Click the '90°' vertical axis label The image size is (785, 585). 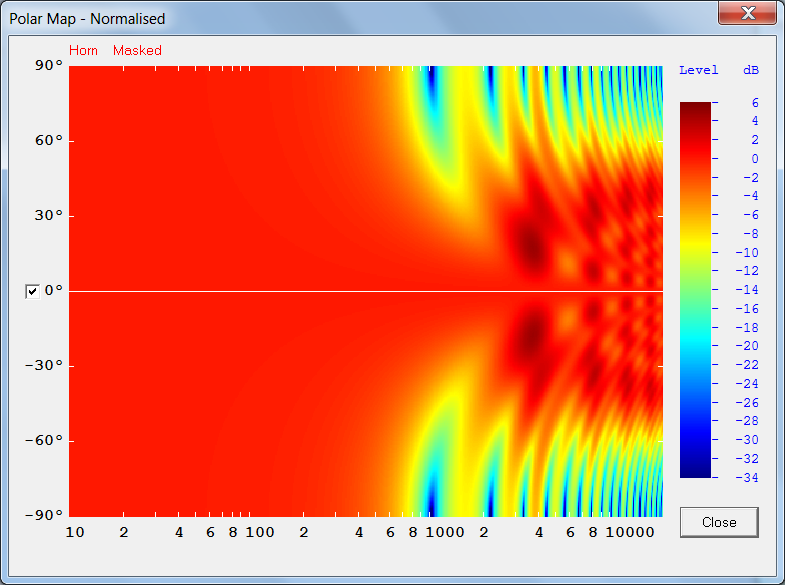point(49,66)
